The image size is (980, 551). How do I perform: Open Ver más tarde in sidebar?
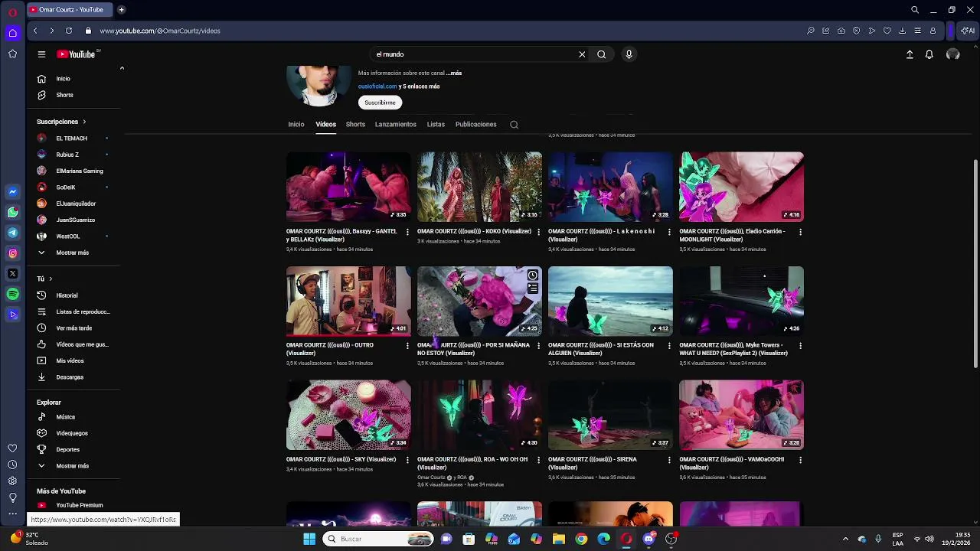coord(73,328)
